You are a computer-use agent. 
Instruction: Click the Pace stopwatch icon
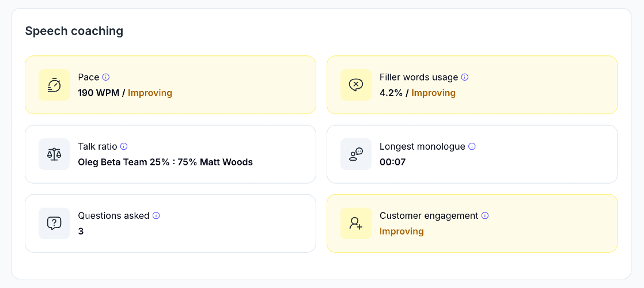pyautogui.click(x=54, y=85)
